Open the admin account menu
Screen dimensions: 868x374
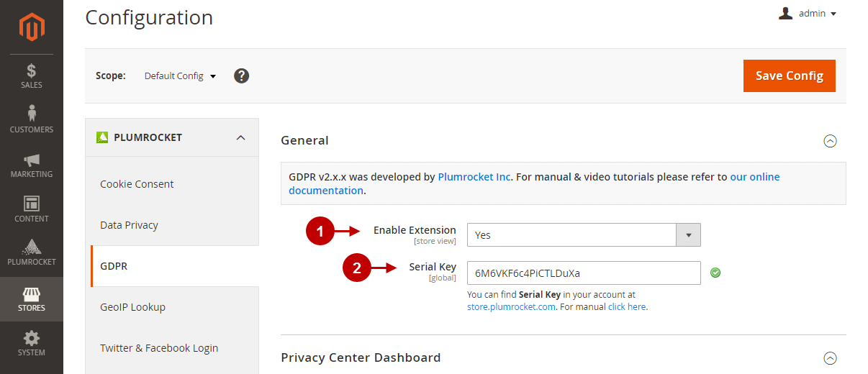[x=808, y=14]
